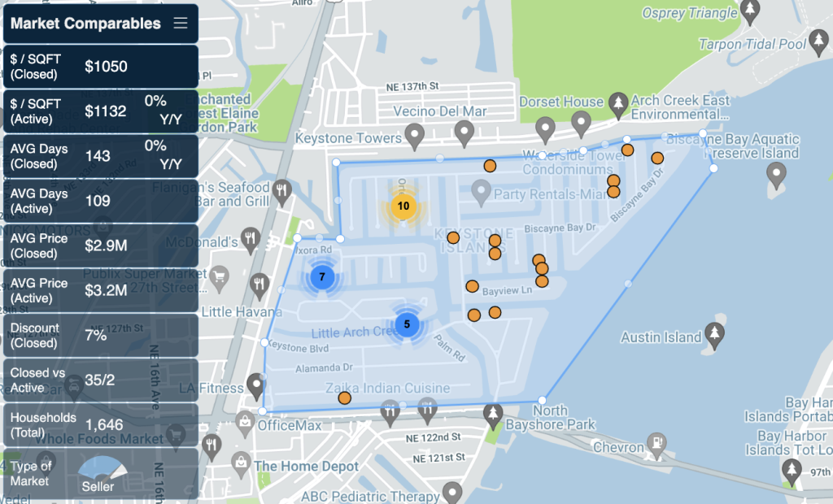Click the Zaika Indian Cuisine map label
Image resolution: width=833 pixels, height=504 pixels.
(x=388, y=389)
